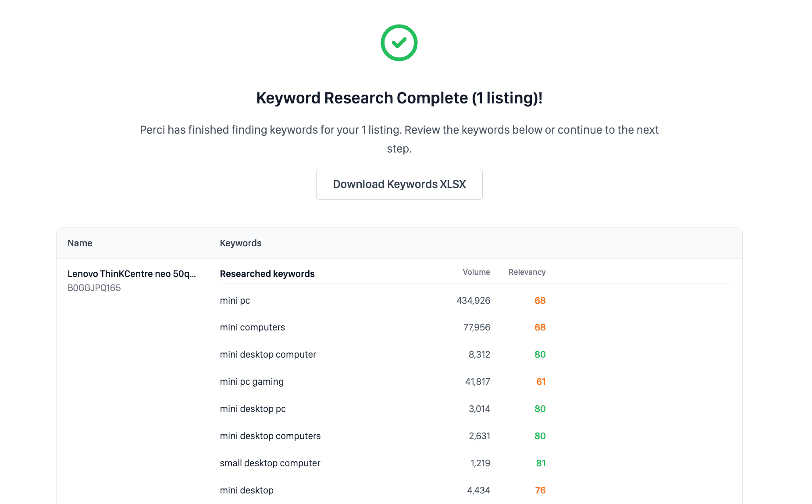812x504 pixels.
Task: Click relevancy score 68 for mini pc
Action: click(540, 301)
